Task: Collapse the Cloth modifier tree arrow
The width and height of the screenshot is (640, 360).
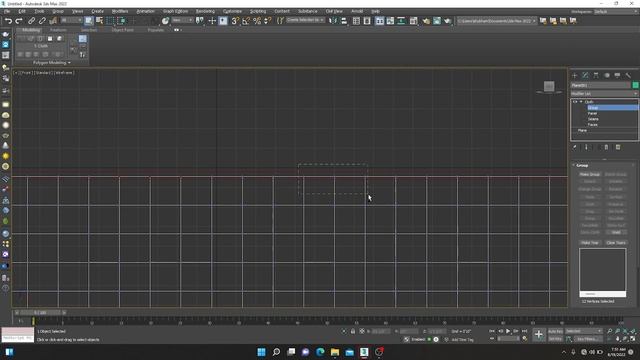Action: [581, 102]
